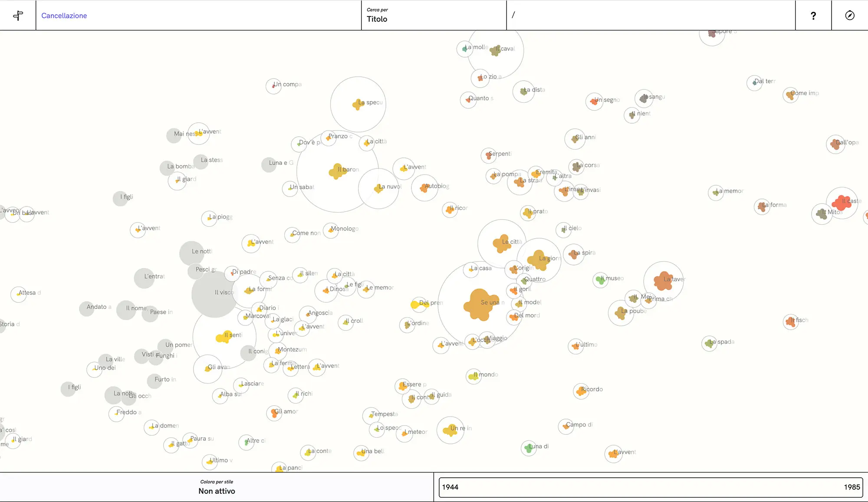The image size is (868, 502).
Task: Click the red 'Il caste' blob
Action: (x=841, y=203)
